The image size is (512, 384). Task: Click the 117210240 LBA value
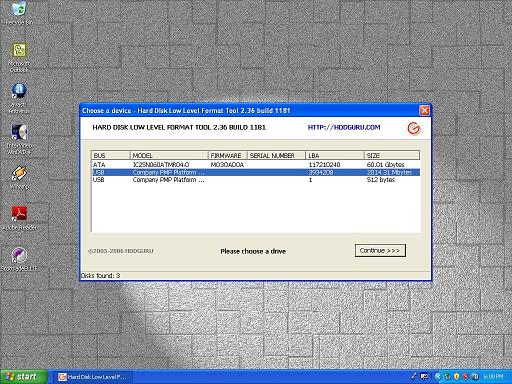pyautogui.click(x=324, y=165)
